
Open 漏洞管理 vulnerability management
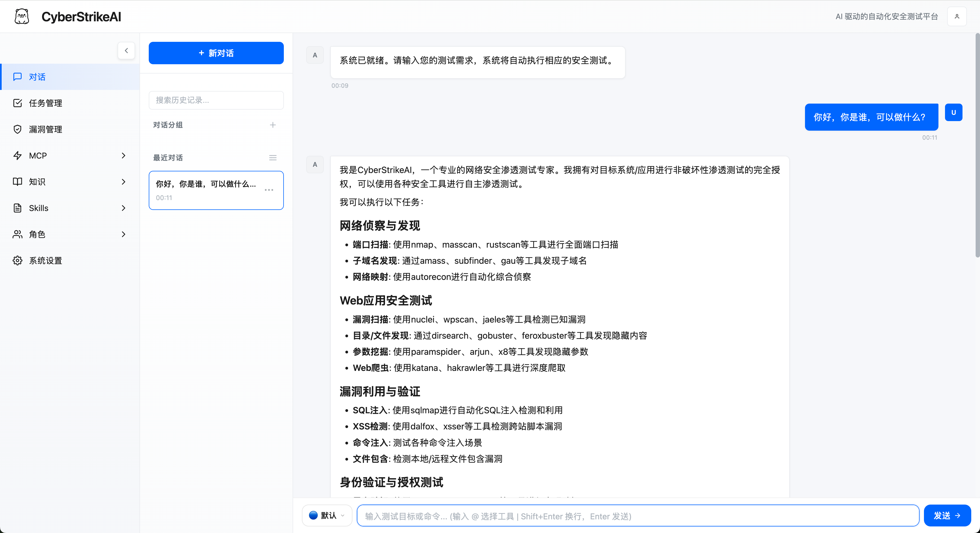[x=45, y=129]
